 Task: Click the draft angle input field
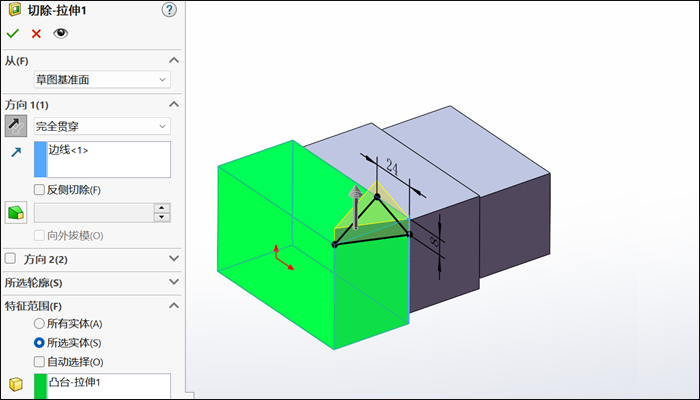pyautogui.click(x=94, y=213)
